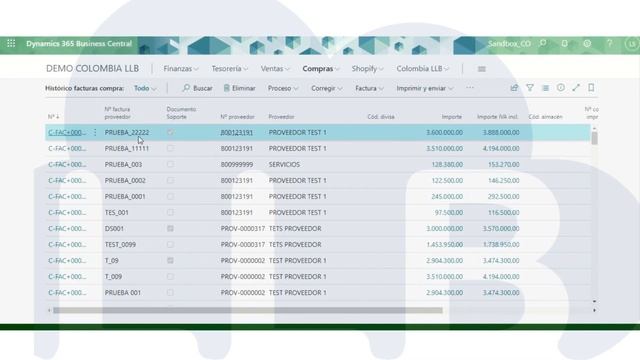640x360 pixels.
Task: Toggle Documento Soporte checkbox for PRUEBA_11111
Action: [170, 148]
